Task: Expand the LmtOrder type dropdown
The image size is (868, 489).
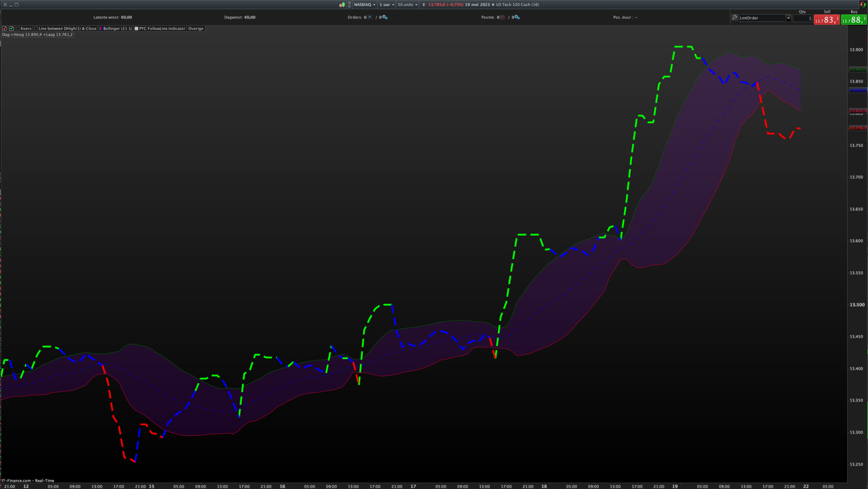Action: point(788,18)
